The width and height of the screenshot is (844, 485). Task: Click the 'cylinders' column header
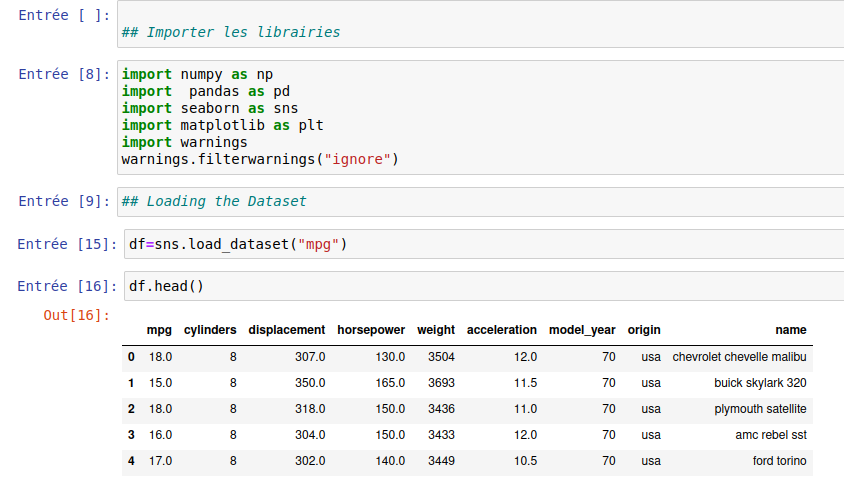(x=210, y=330)
